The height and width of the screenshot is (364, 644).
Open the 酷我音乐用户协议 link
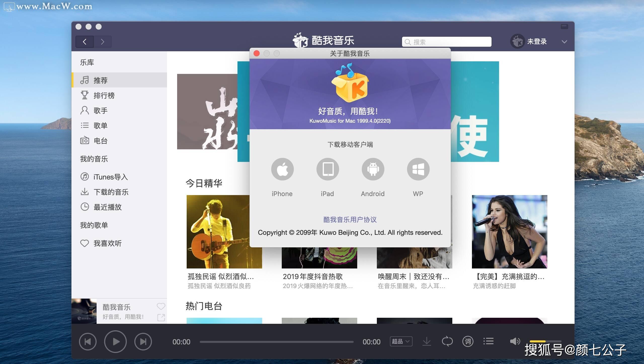(x=350, y=219)
